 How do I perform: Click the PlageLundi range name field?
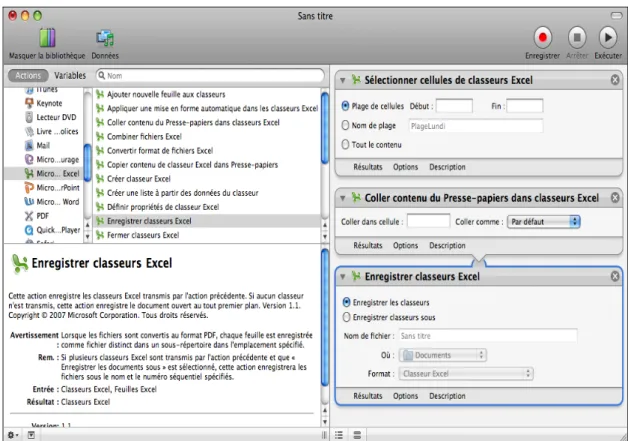[476, 126]
